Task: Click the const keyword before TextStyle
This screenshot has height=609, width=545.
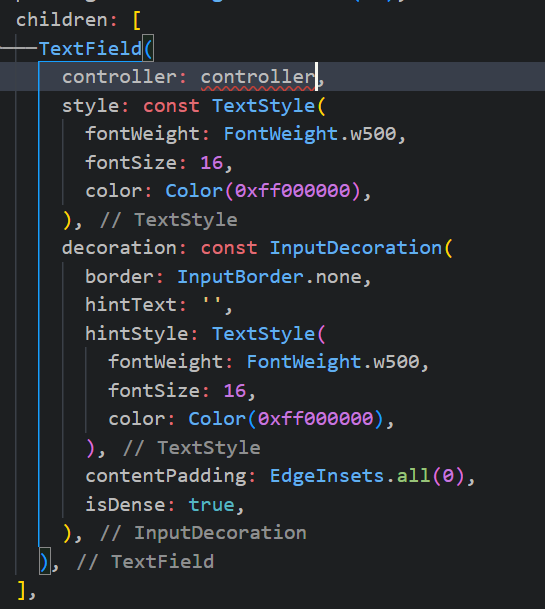Action: (171, 106)
